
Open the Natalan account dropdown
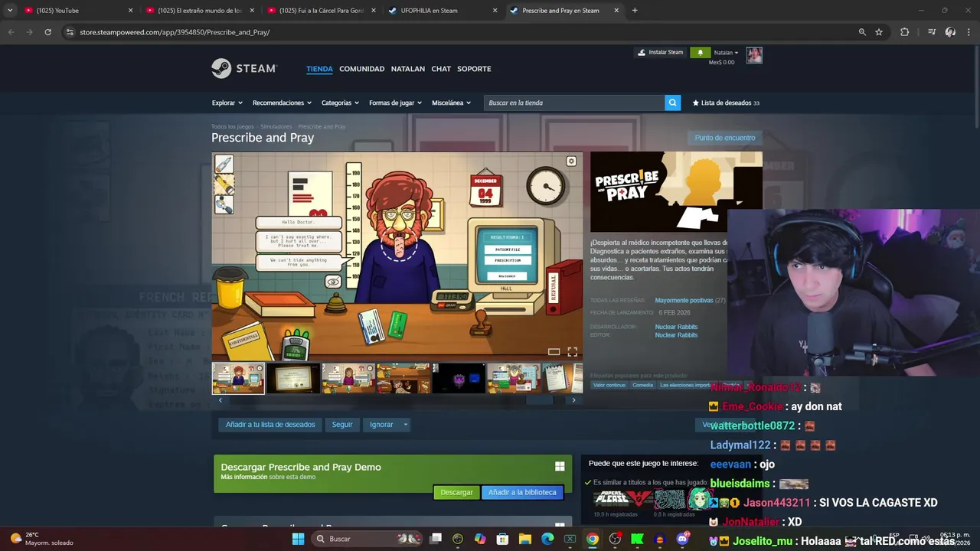pyautogui.click(x=726, y=53)
